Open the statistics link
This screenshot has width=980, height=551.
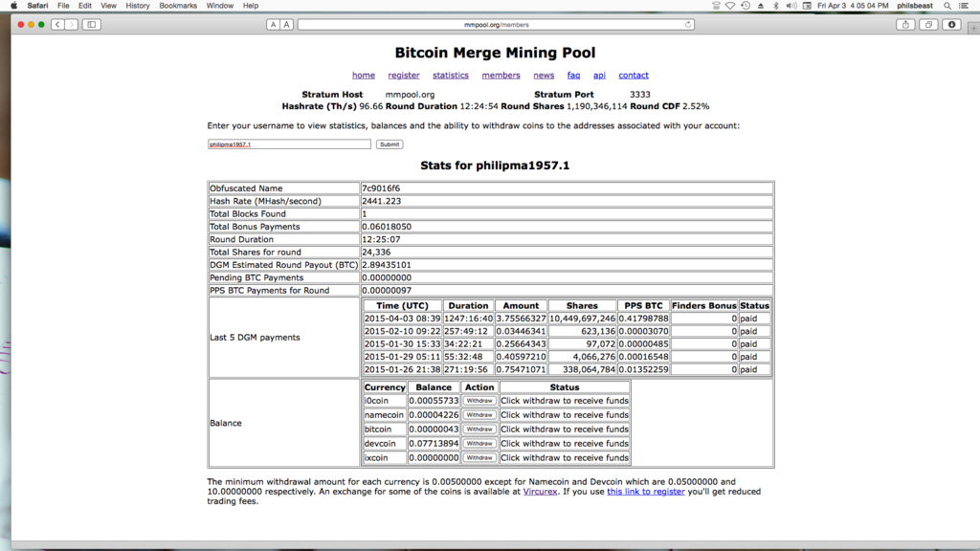coord(451,75)
